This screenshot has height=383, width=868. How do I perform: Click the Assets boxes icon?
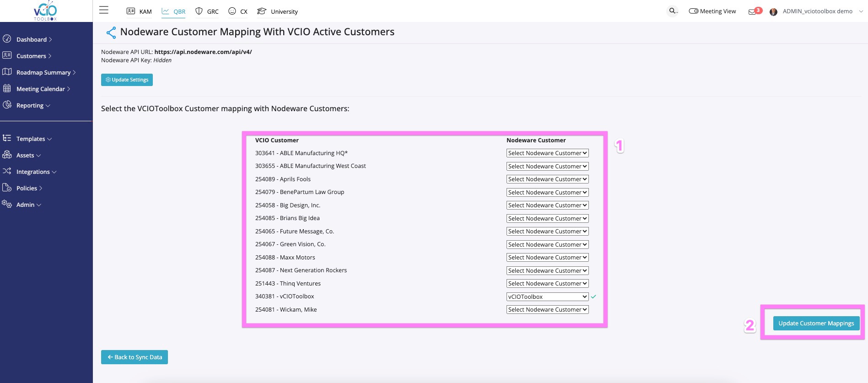click(x=7, y=155)
